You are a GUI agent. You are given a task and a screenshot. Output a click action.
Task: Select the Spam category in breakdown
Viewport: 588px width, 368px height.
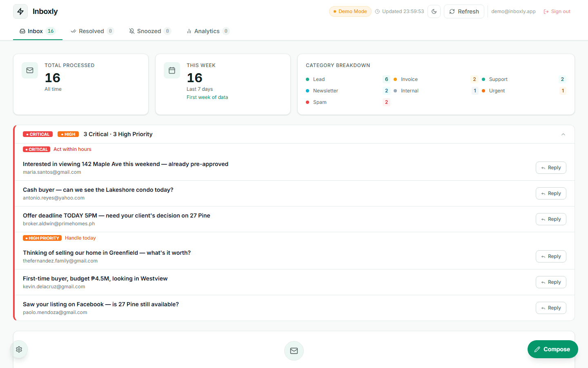click(347, 102)
